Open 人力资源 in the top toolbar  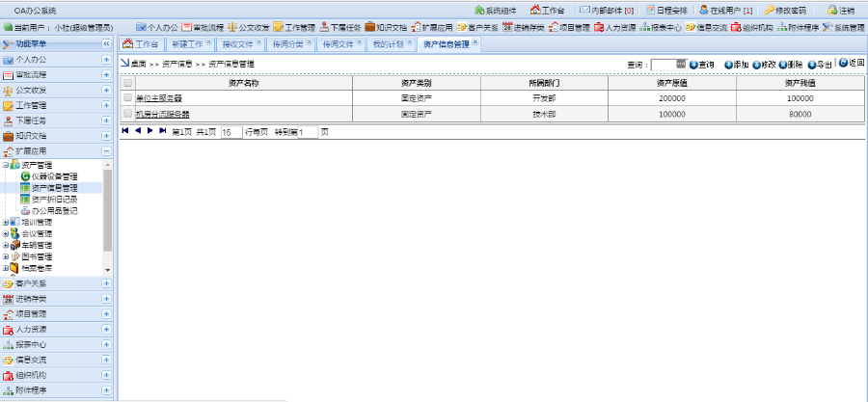coord(614,27)
